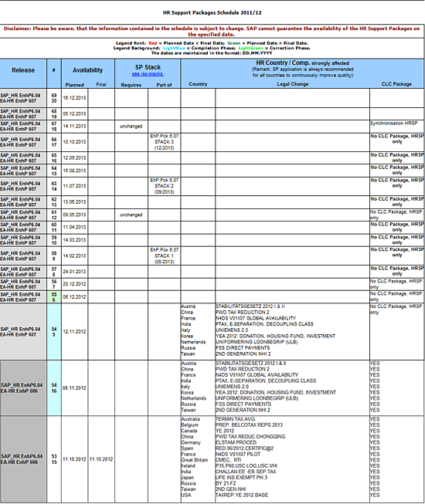Click the Release column header
The height and width of the screenshot is (504, 425).
[23, 70]
